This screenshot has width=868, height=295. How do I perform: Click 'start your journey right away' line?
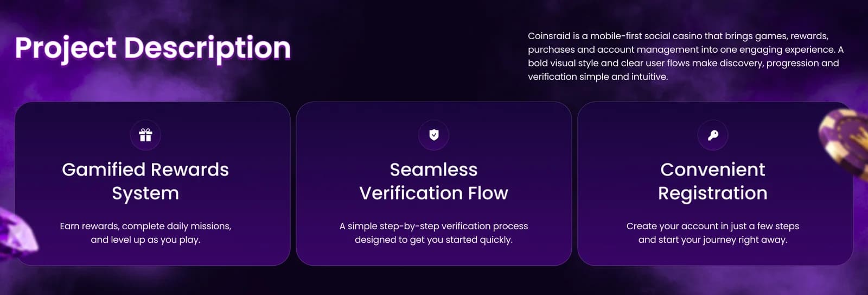tap(723, 240)
